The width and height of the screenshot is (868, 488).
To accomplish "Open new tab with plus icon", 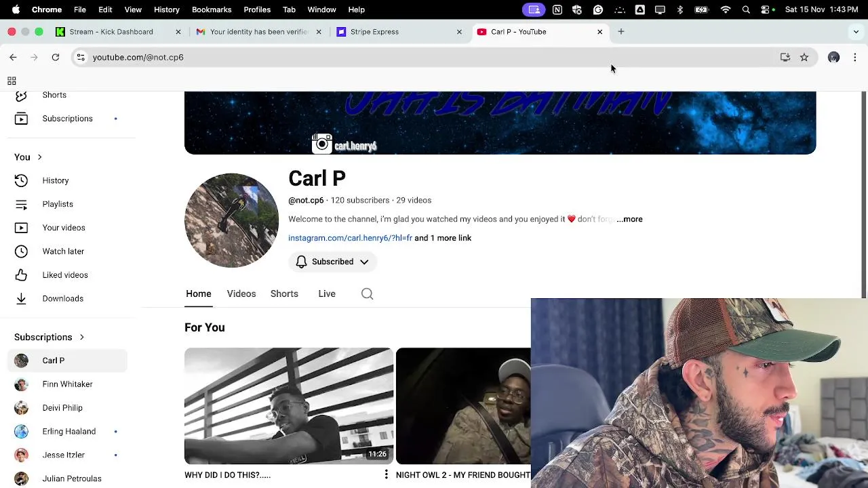I will click(x=620, y=32).
